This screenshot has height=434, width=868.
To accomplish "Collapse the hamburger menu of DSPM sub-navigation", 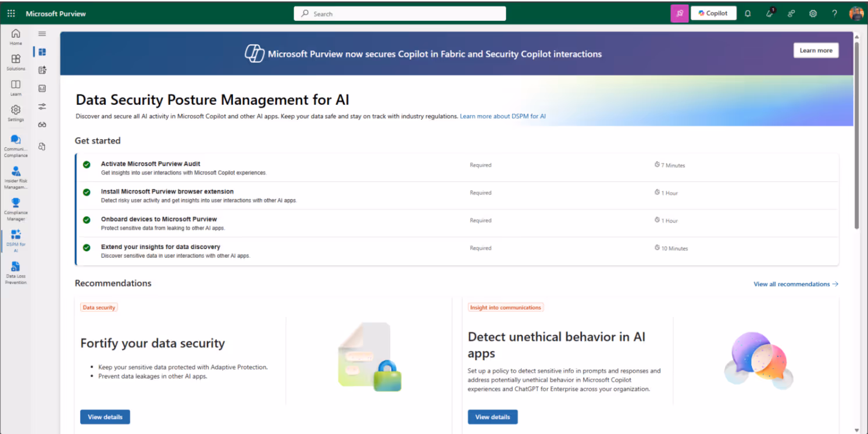I will click(x=42, y=34).
